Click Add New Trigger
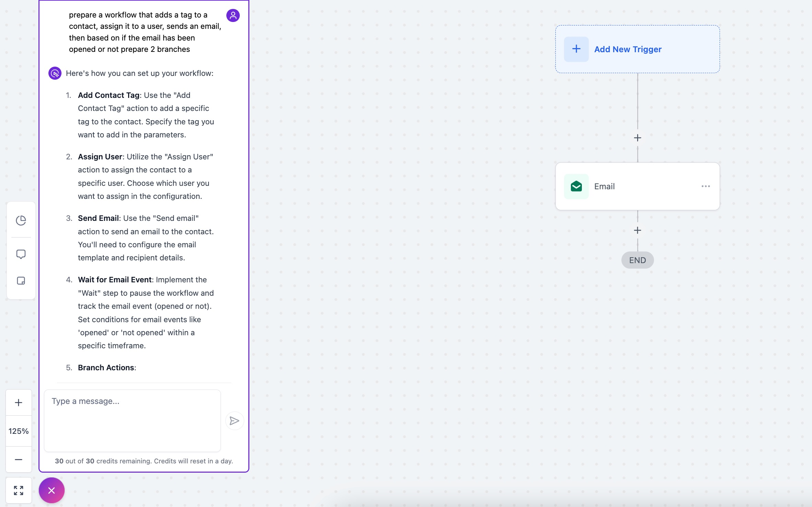 [x=628, y=49]
